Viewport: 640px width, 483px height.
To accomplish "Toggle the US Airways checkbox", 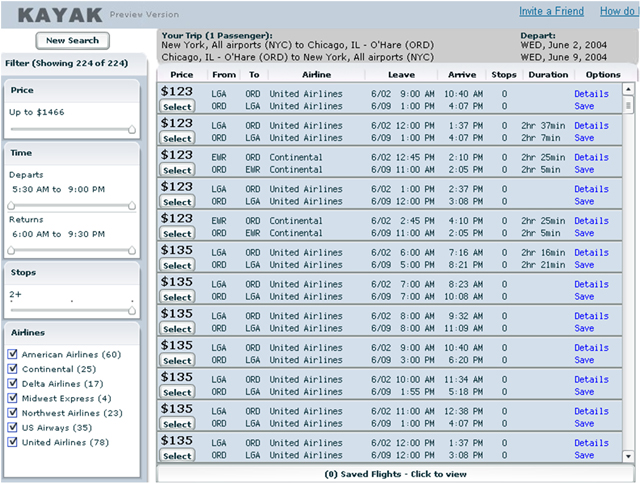I will (x=13, y=427).
